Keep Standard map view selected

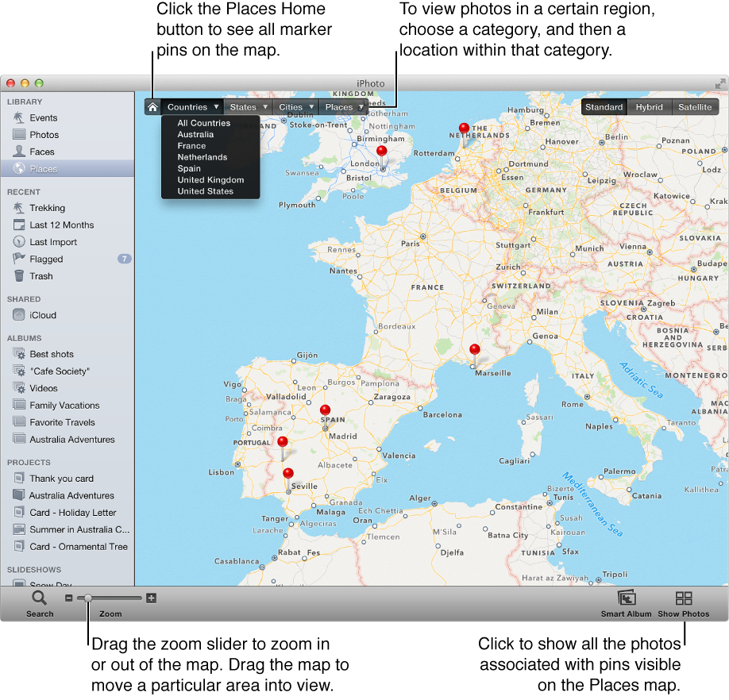click(x=604, y=106)
